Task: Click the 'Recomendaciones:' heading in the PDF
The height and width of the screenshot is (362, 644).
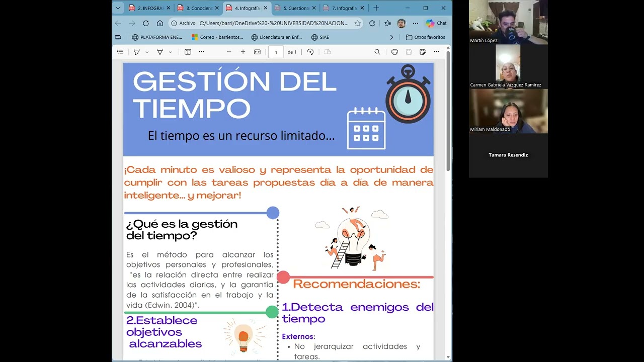Action: click(356, 284)
